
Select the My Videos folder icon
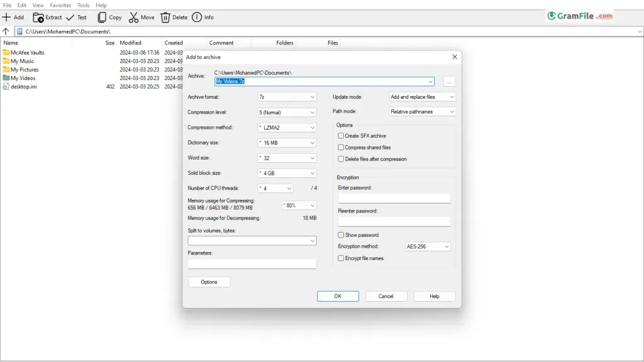tap(6, 78)
